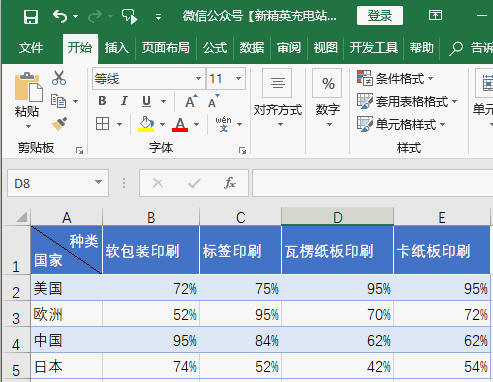Open the 剪贴板 dialog launcher
Screen dimensions: 493x382
(79, 151)
